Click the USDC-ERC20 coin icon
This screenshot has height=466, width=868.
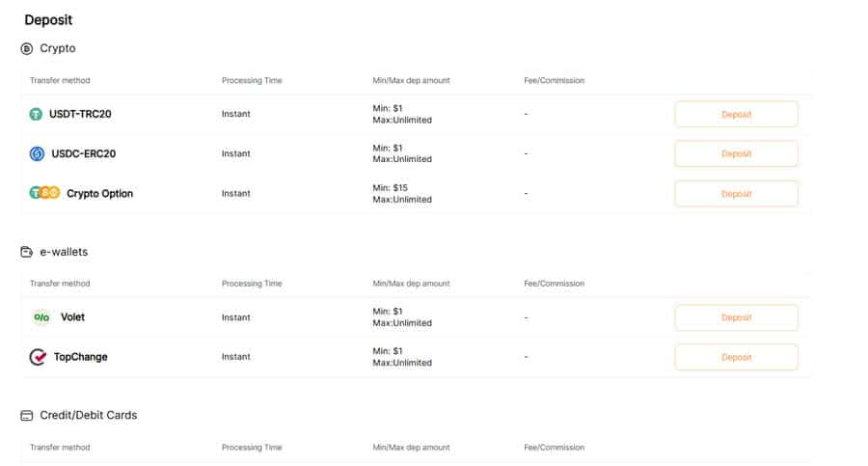click(x=37, y=153)
